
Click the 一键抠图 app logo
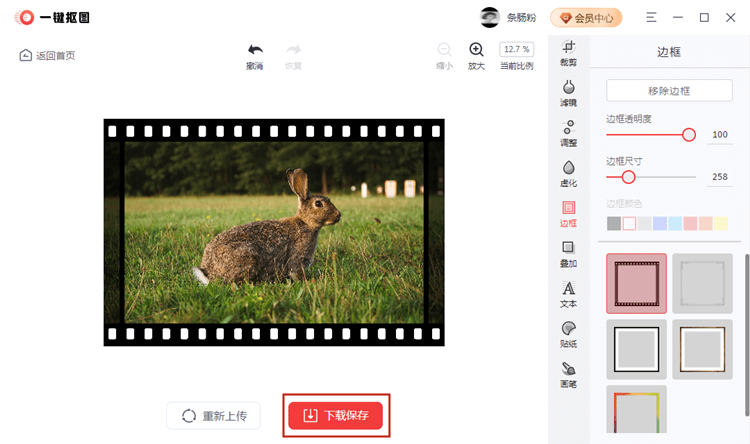(52, 18)
